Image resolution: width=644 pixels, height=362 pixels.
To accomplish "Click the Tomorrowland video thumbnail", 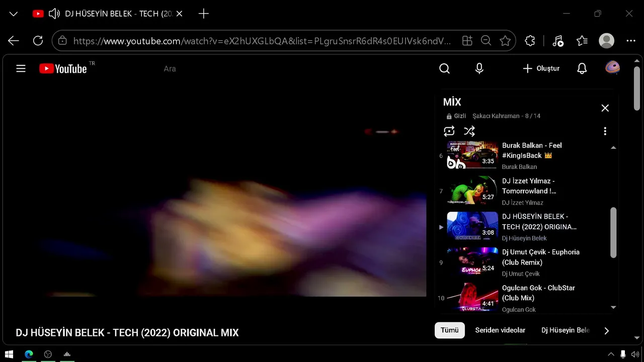I will coord(472,191).
